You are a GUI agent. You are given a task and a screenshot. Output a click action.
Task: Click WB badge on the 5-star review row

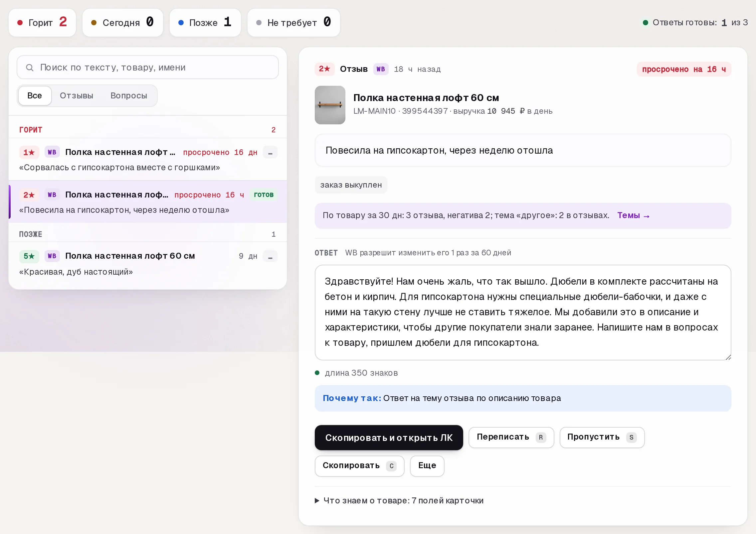coord(52,256)
